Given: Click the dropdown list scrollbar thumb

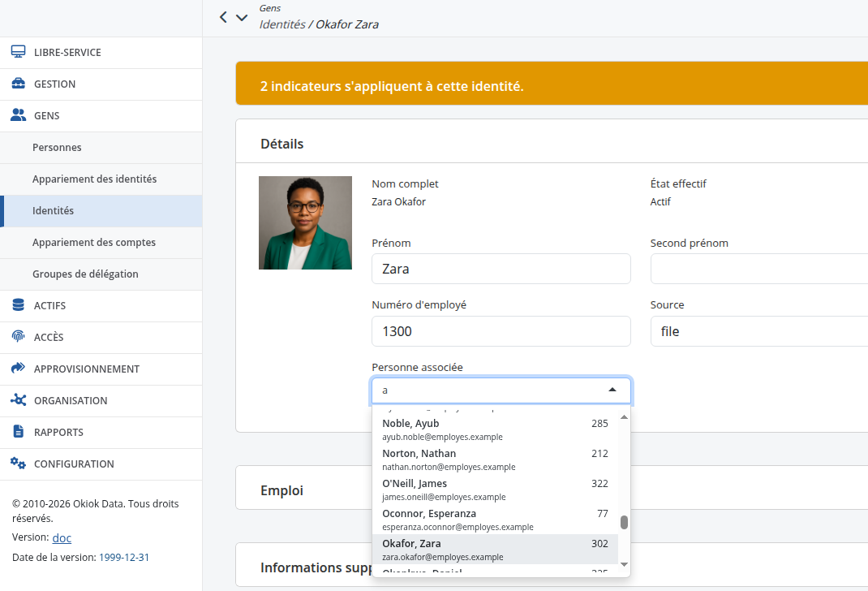Looking at the screenshot, I should (624, 522).
